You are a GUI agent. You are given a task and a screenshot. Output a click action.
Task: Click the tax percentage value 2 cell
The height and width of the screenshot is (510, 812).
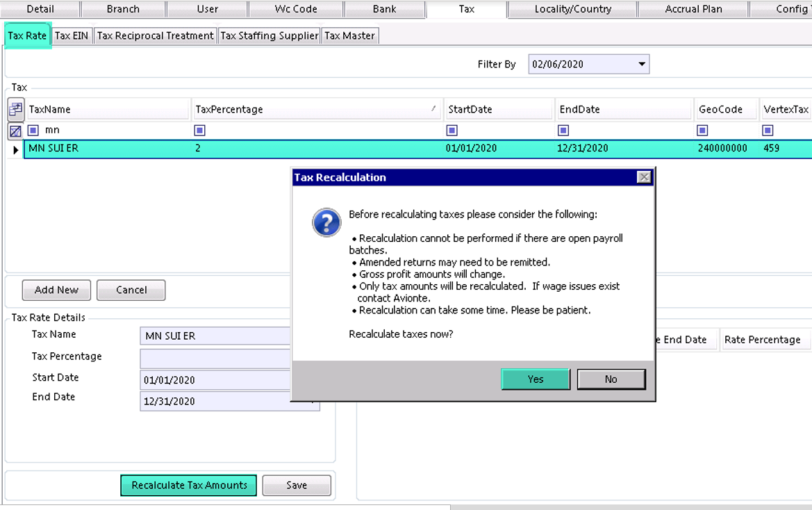coord(317,149)
